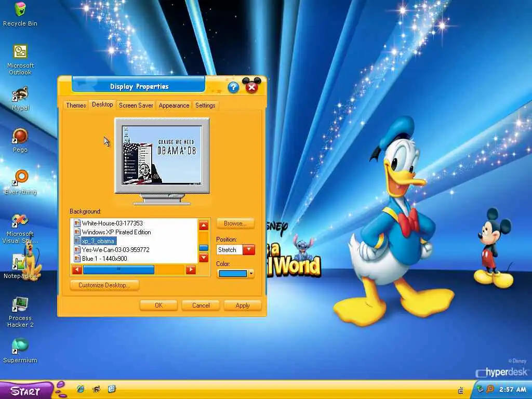This screenshot has height=399, width=532.
Task: Choose Yes-We-Can-03-03-959772 background
Action: (115, 250)
